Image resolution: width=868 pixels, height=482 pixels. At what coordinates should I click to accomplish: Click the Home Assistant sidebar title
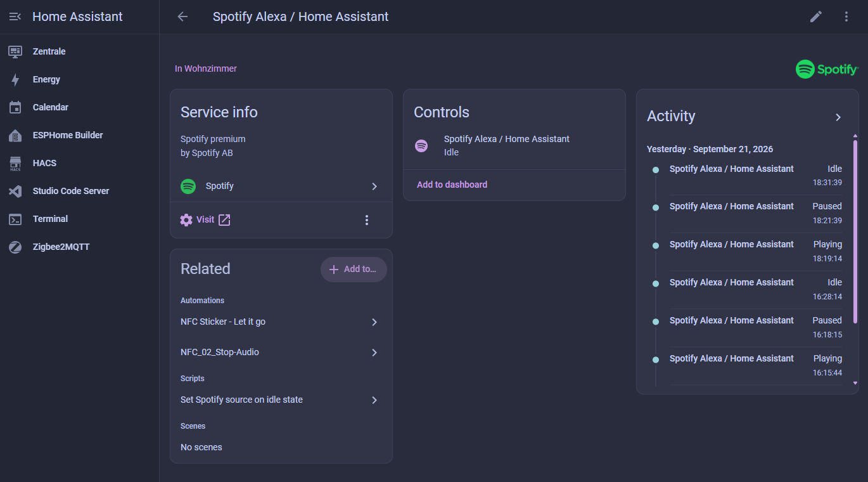point(77,16)
